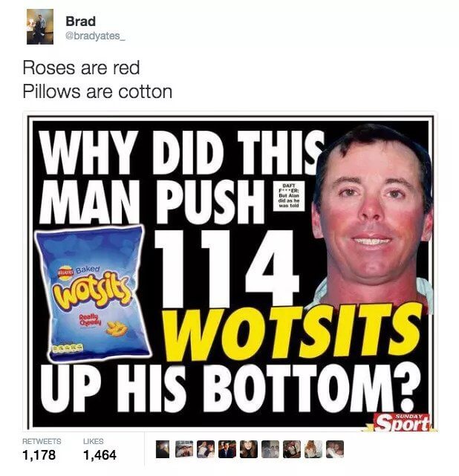This screenshot has width=459, height=476.
Task: Click the tweet text 'Roses are red'
Action: (x=82, y=68)
